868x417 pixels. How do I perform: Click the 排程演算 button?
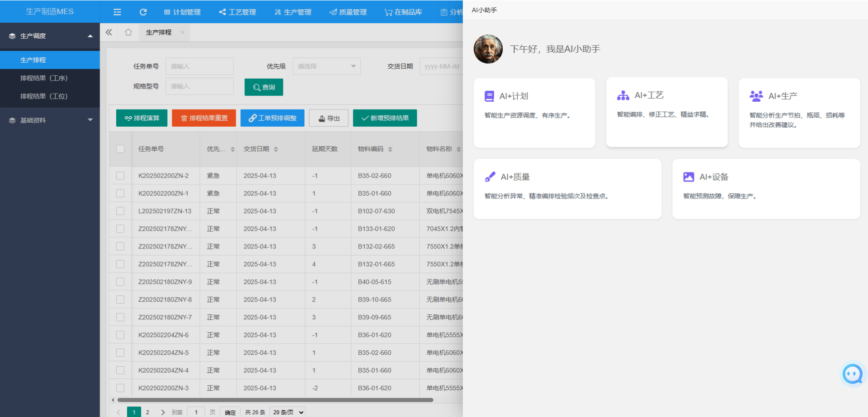point(142,118)
